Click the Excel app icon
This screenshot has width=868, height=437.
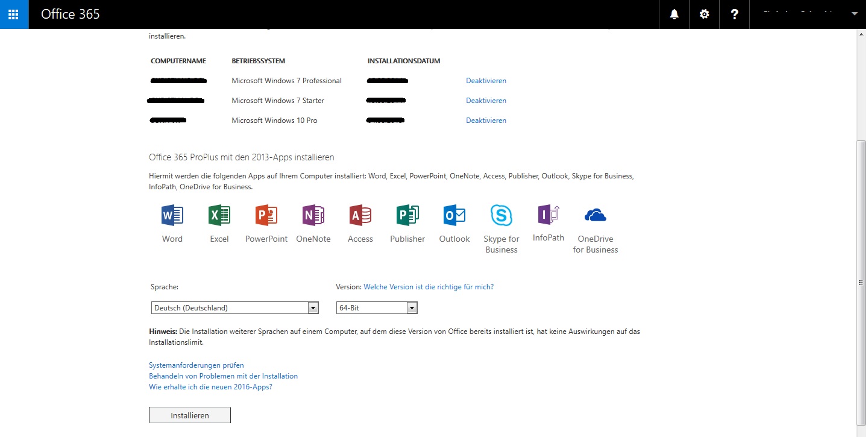[219, 215]
